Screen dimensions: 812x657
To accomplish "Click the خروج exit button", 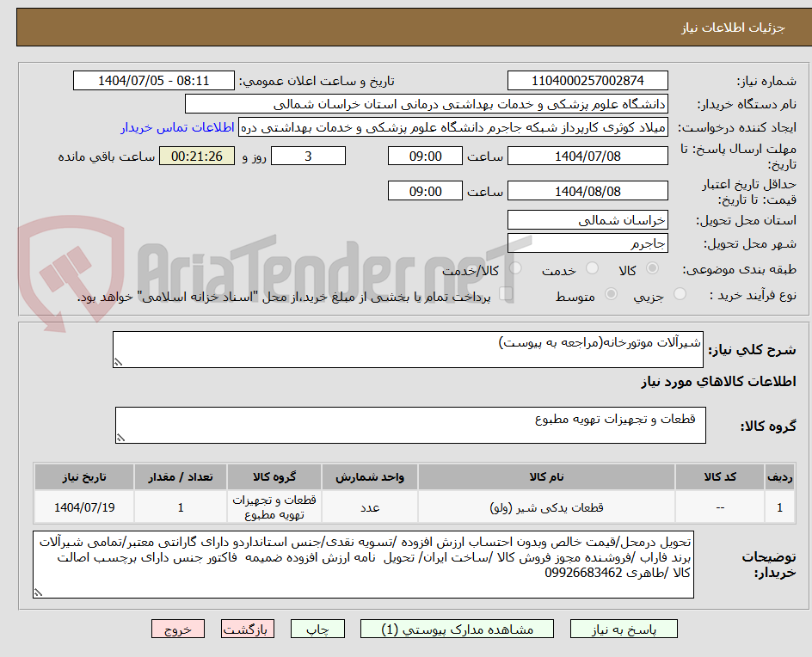I will coord(177,629).
